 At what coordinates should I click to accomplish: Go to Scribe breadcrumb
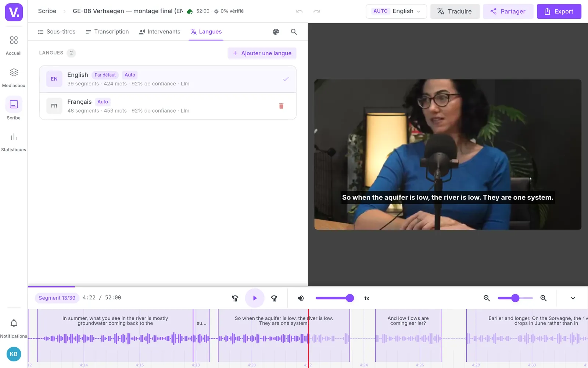pos(47,11)
